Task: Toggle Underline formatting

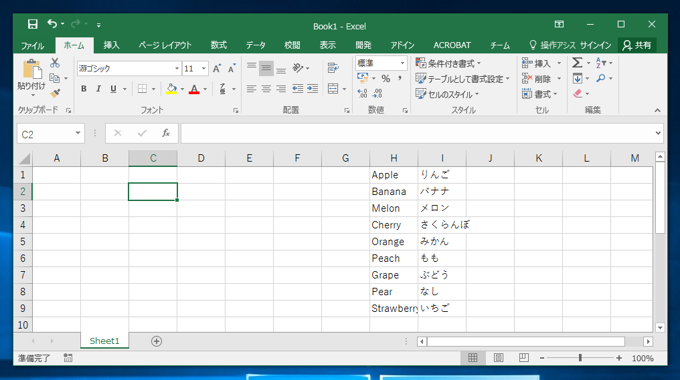Action: [113, 89]
